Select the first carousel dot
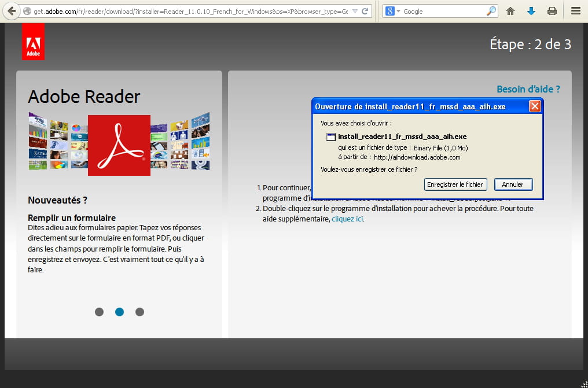Screen dimensions: 588x388 coord(99,312)
